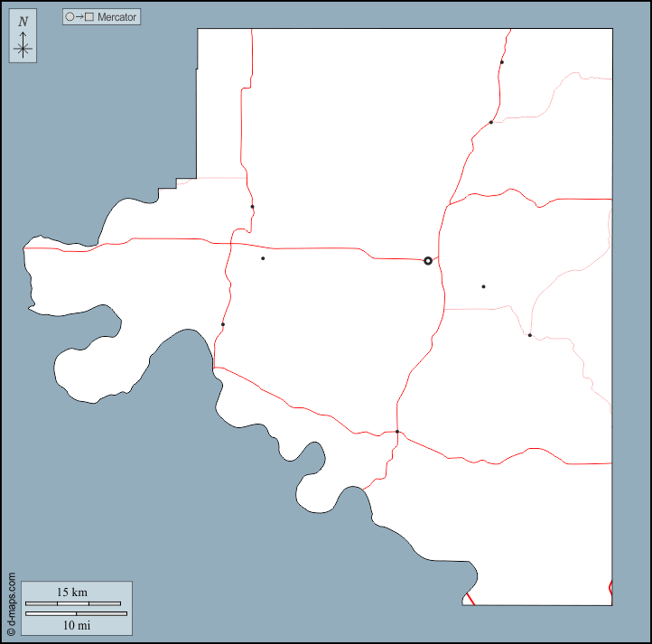Select the isolated dot east of the ringed city
Image resolution: width=652 pixels, height=644 pixels.
point(483,286)
